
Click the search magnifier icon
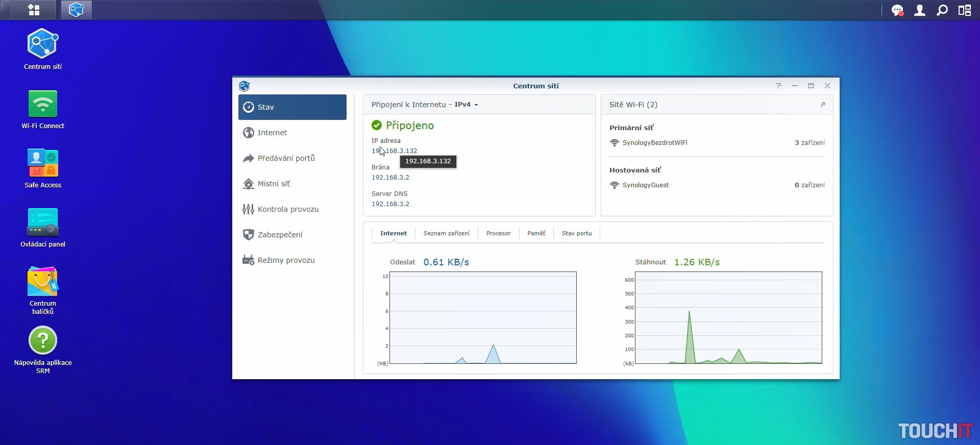(942, 10)
